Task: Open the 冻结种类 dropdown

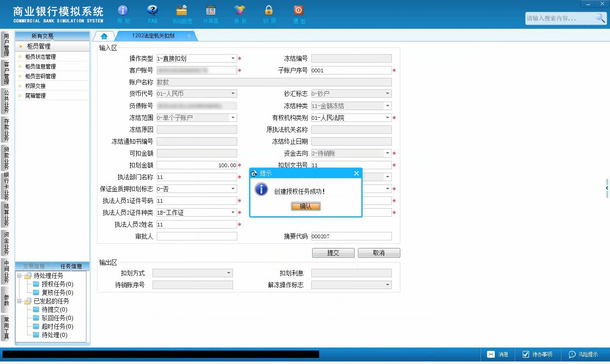Action: (x=388, y=106)
